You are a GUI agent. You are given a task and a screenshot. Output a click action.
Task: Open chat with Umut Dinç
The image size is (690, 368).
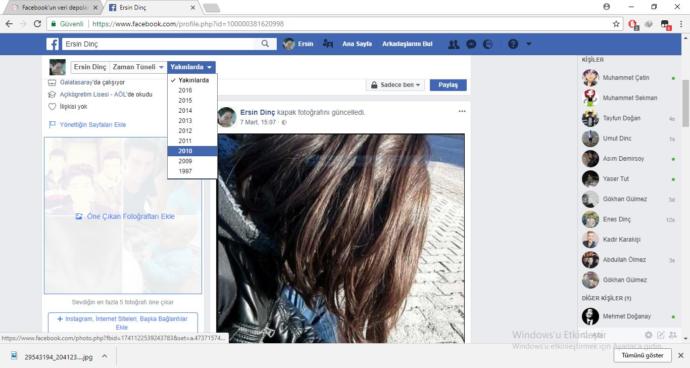pos(628,138)
